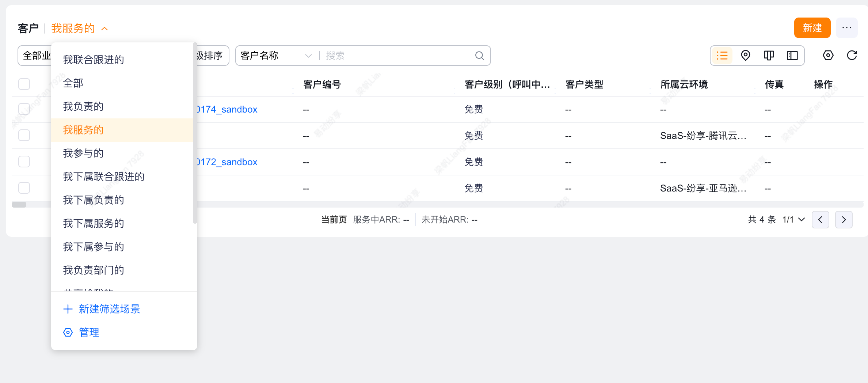
Task: Click 新建筛选场景 link
Action: tap(109, 309)
